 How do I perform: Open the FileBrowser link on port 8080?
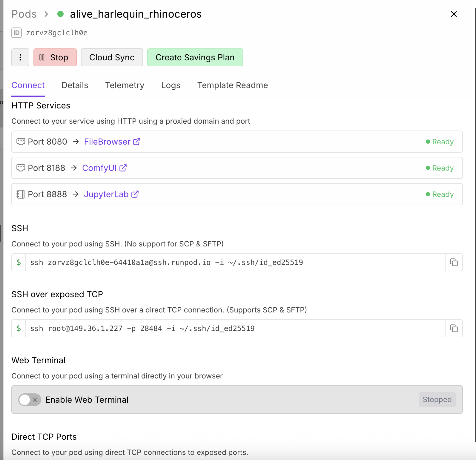click(x=107, y=142)
